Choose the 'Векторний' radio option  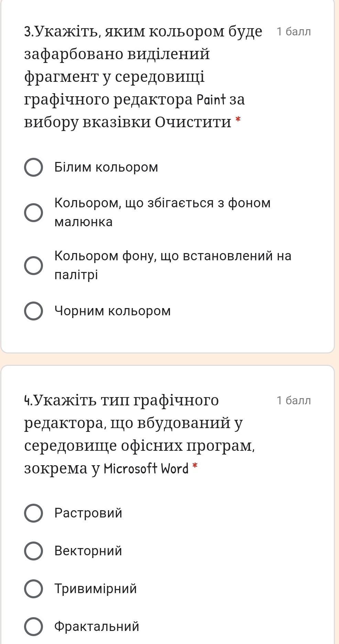[34, 551]
